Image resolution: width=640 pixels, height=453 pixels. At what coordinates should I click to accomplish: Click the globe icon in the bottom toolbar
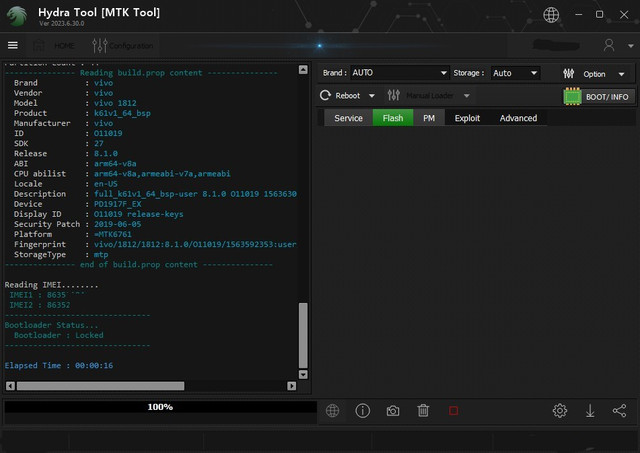(332, 411)
